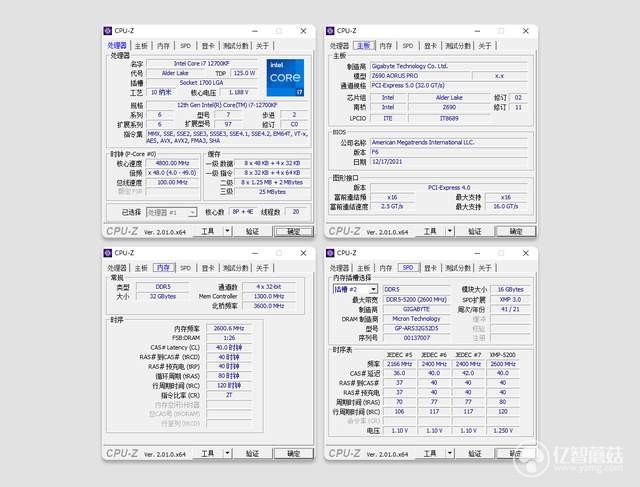Click 工具 button in processor window
This screenshot has width=640, height=487.
(208, 231)
